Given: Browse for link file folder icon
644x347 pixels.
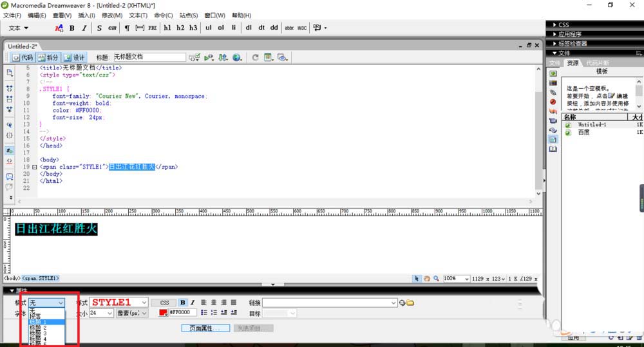Looking at the screenshot, I should (x=410, y=303).
